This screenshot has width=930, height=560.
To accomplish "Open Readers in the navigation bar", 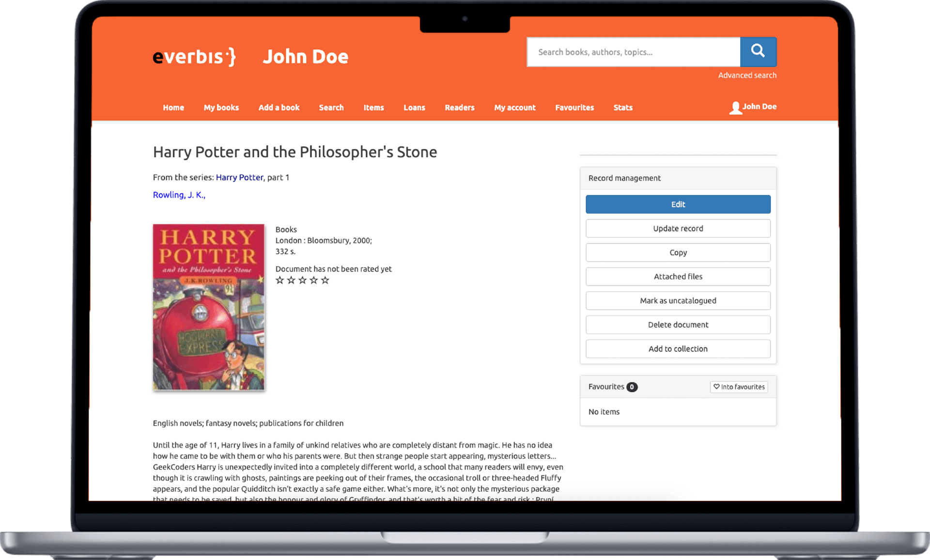I will [x=460, y=108].
